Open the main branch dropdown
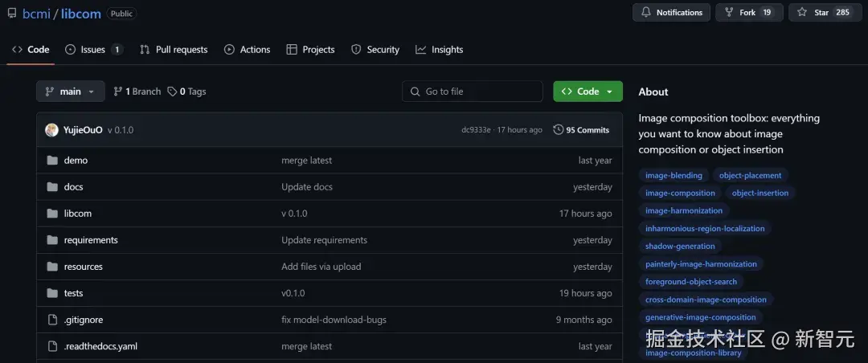The width and height of the screenshot is (868, 363). point(71,92)
